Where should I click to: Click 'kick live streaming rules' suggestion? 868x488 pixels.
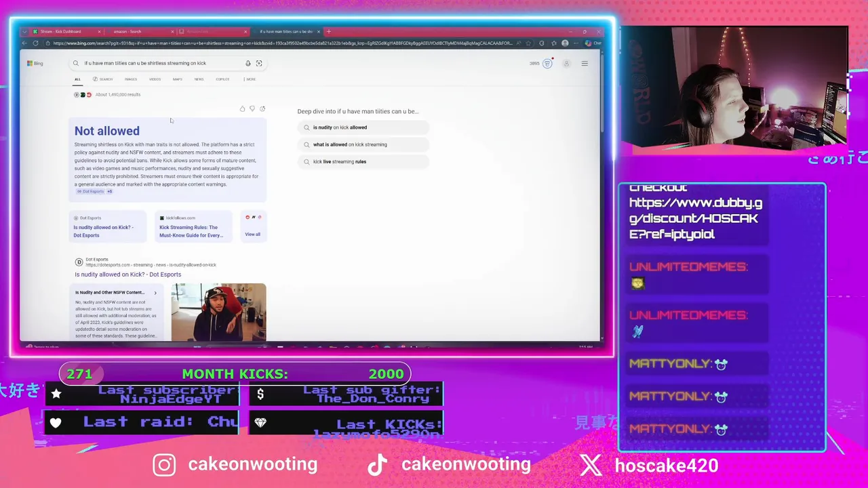coord(363,161)
